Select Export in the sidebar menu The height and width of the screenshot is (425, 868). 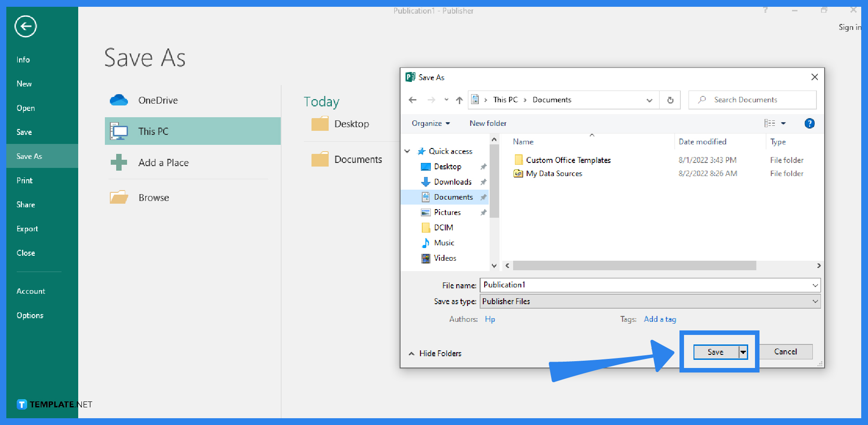(x=27, y=229)
